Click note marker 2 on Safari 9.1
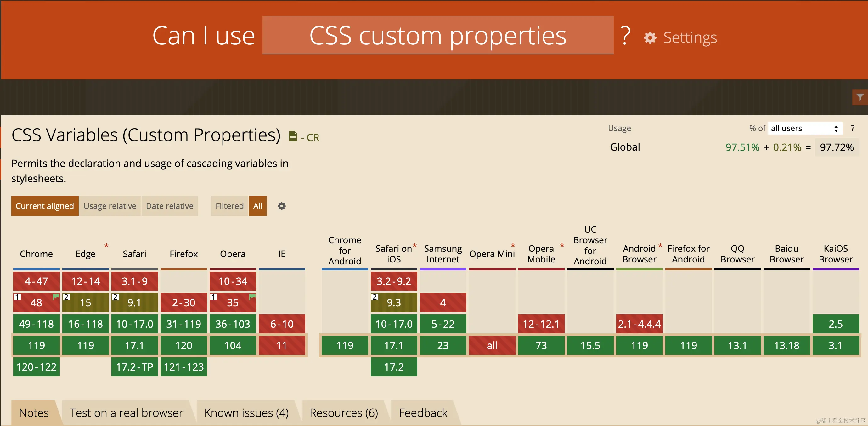 click(115, 297)
